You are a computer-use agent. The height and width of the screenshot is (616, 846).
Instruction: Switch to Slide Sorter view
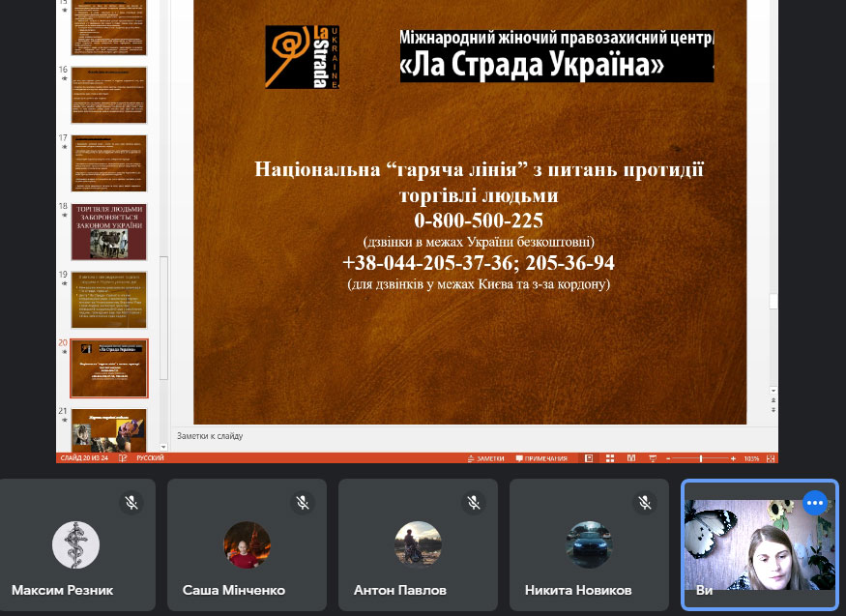click(610, 458)
